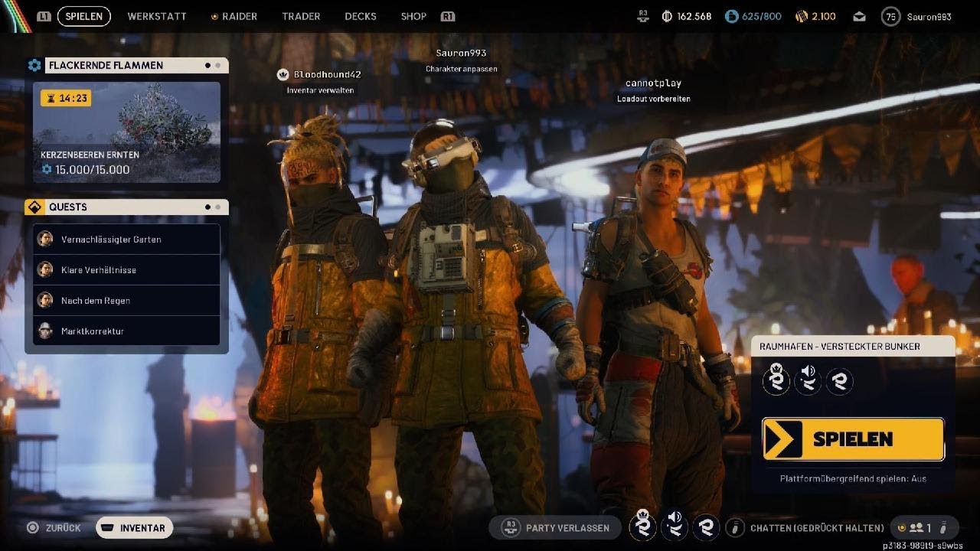Image resolution: width=980 pixels, height=551 pixels.
Task: Click the L1 shoulder-button icon
Action: click(x=44, y=16)
